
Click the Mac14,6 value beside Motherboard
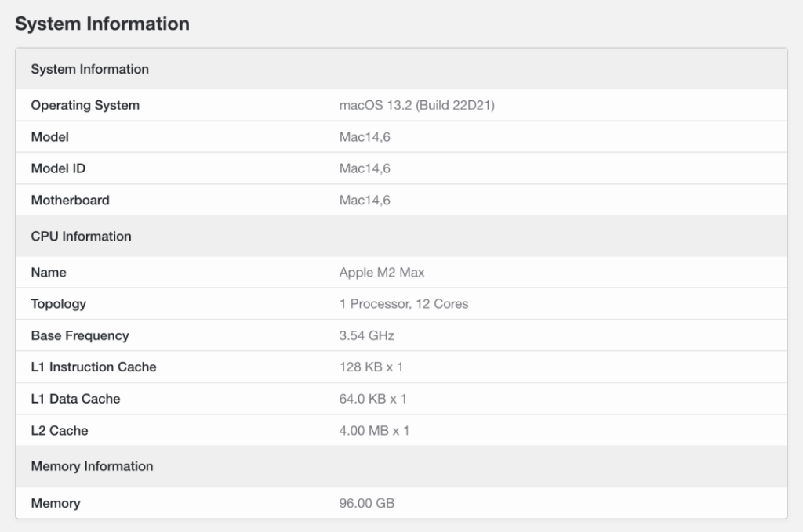coord(365,201)
